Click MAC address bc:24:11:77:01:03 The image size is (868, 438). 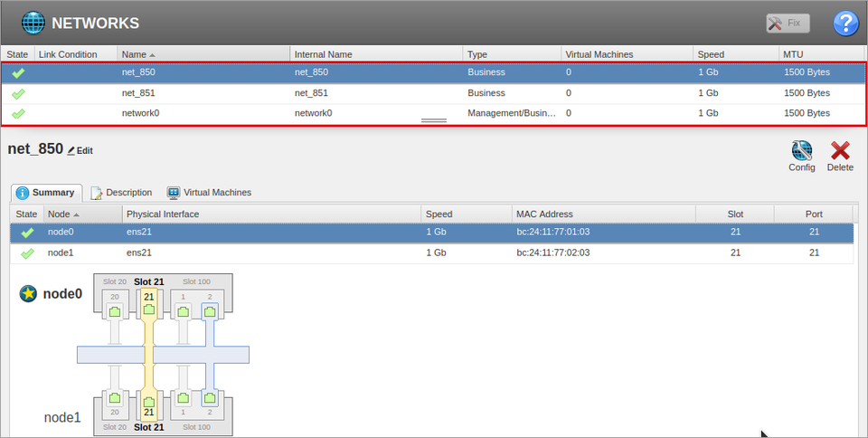[553, 232]
